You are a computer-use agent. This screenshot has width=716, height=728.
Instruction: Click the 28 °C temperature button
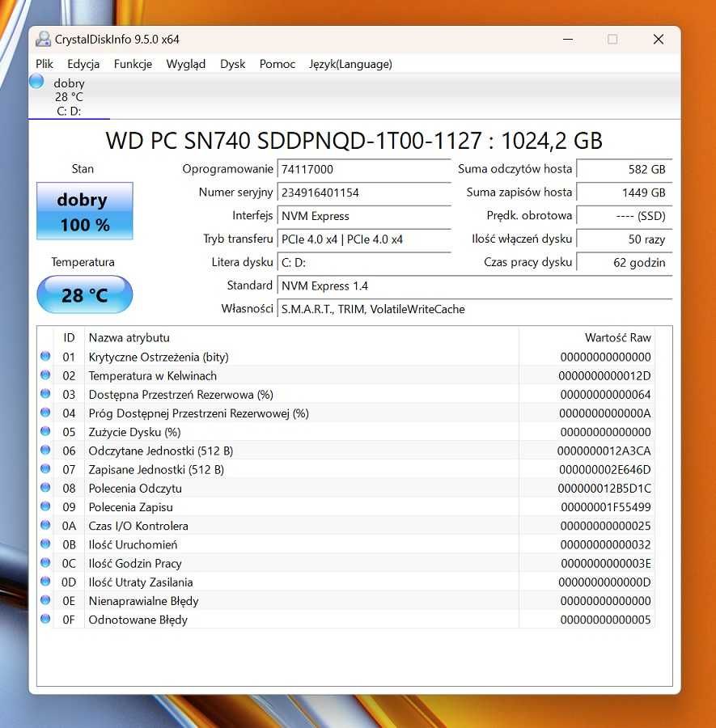(84, 294)
